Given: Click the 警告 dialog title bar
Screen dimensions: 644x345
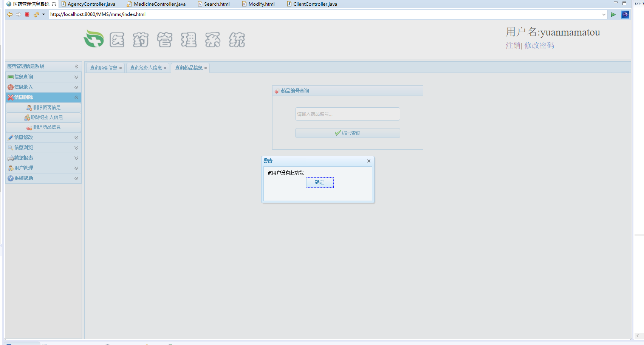Looking at the screenshot, I should 318,161.
